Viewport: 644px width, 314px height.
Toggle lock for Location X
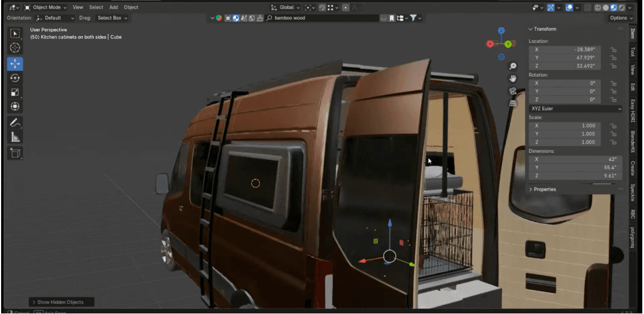click(x=613, y=49)
